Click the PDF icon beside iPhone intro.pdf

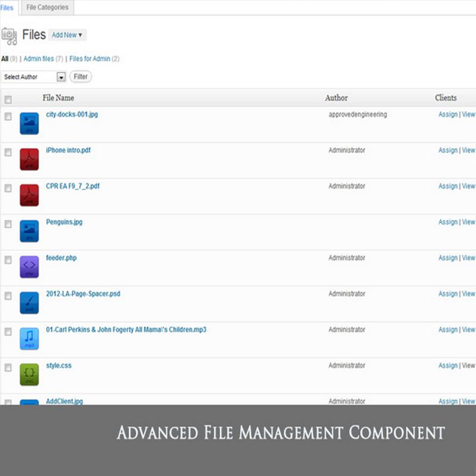(29, 159)
